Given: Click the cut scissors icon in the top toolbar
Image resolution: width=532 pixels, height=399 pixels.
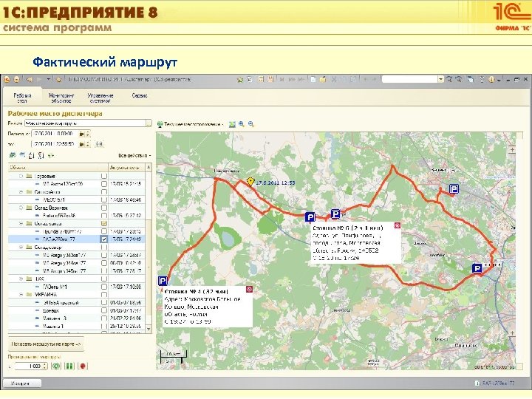Looking at the screenshot, I should (334, 80).
